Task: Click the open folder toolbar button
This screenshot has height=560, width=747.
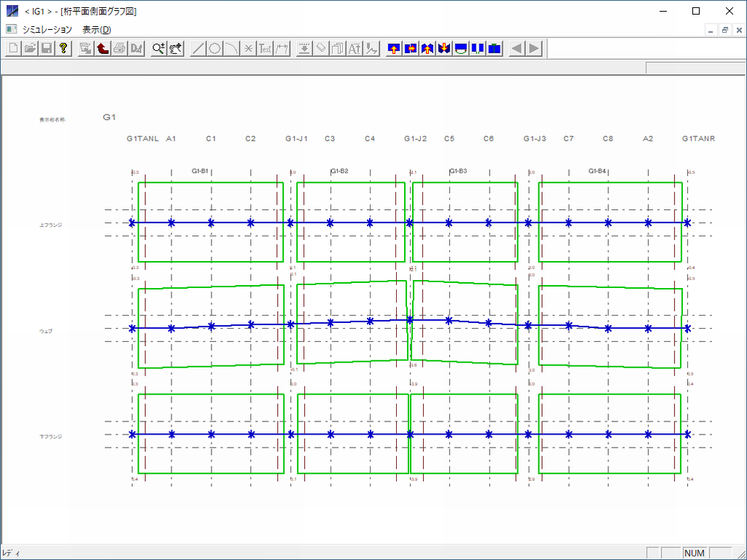Action: pos(30,49)
